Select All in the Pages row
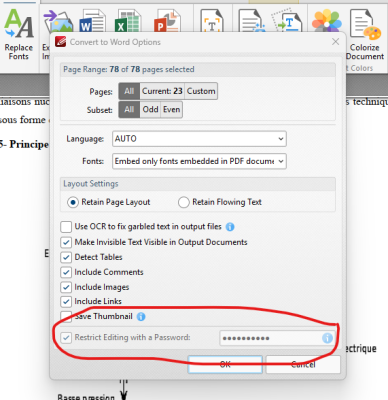The height and width of the screenshot is (400, 388). 129,91
